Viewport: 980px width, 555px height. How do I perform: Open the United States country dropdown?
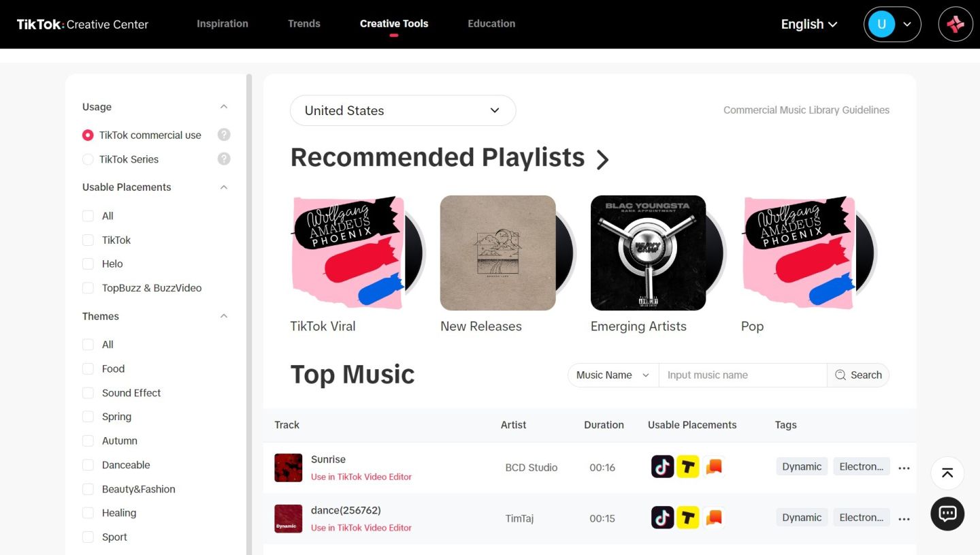[403, 110]
